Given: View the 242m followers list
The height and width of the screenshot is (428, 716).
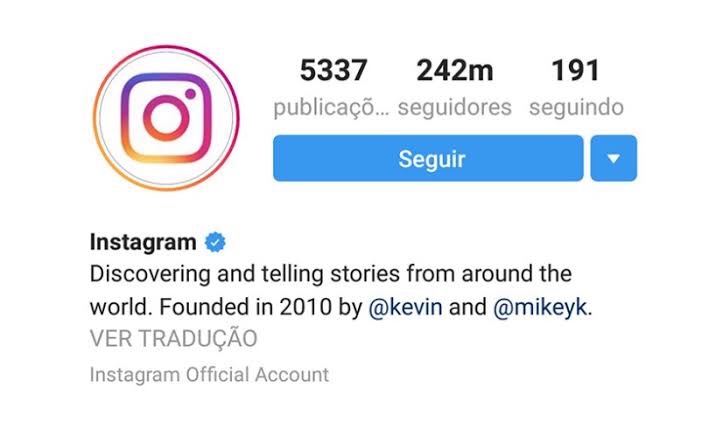Looking at the screenshot, I should tap(455, 71).
